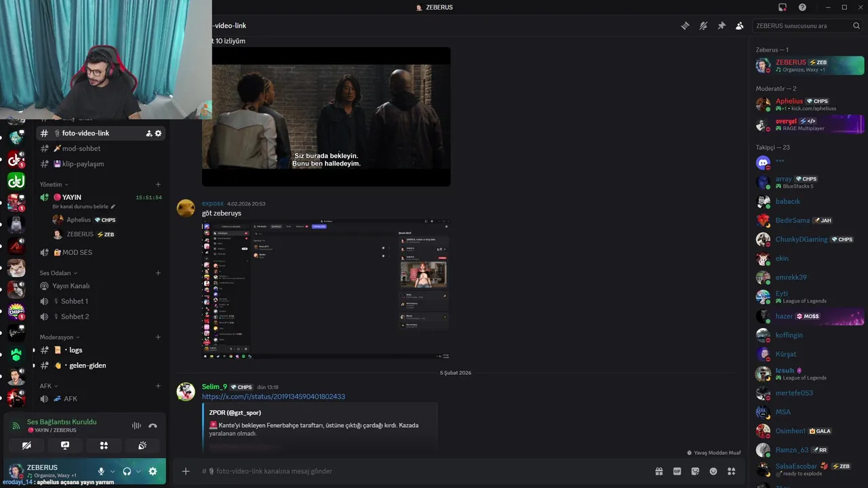
Task: Collapse the Ses Odaları category
Action: coord(58,273)
